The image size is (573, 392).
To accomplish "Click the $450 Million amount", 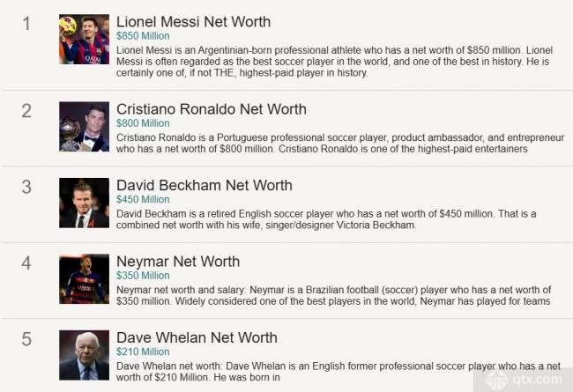I will coord(143,199).
